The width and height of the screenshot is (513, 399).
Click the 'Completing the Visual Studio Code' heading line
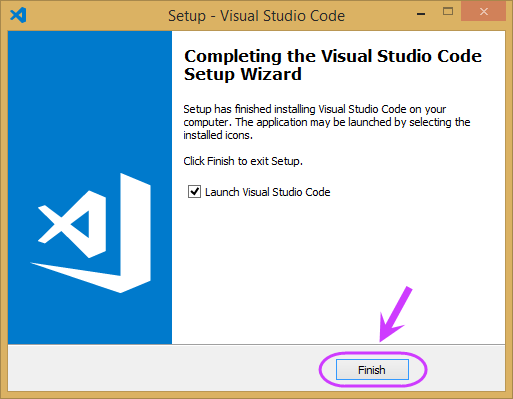tap(333, 56)
